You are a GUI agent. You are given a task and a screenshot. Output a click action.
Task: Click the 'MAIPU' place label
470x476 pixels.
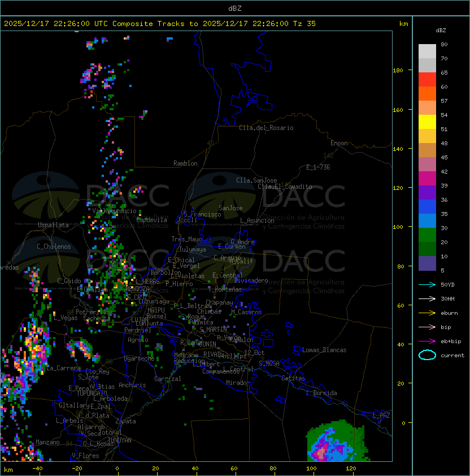[x=156, y=310]
